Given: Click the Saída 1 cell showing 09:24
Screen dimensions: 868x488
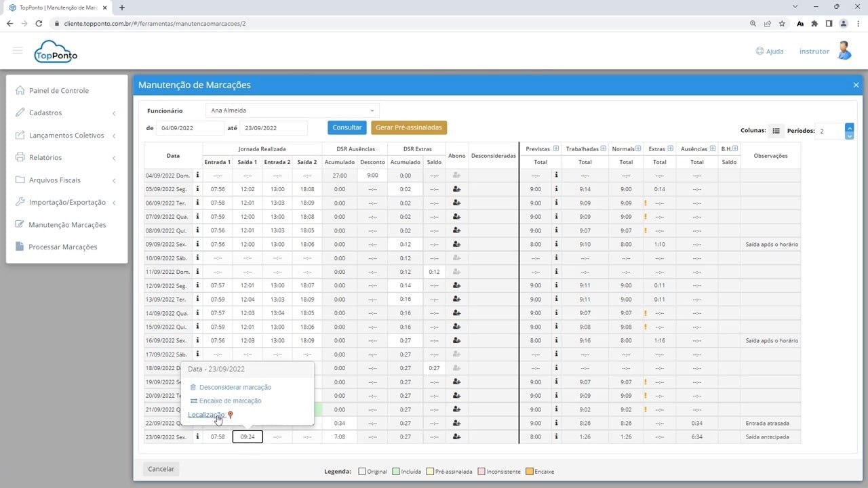Looking at the screenshot, I should [248, 437].
